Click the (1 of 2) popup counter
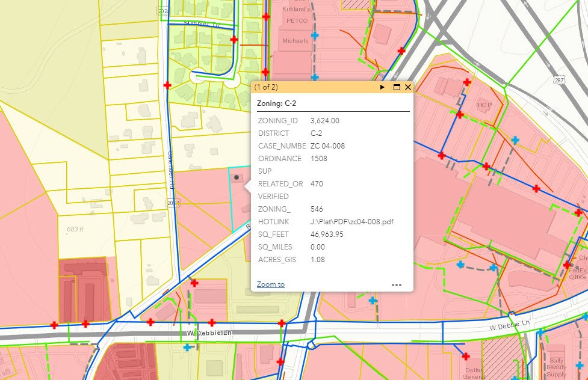Viewport: 588px width, 380px height. [x=266, y=87]
